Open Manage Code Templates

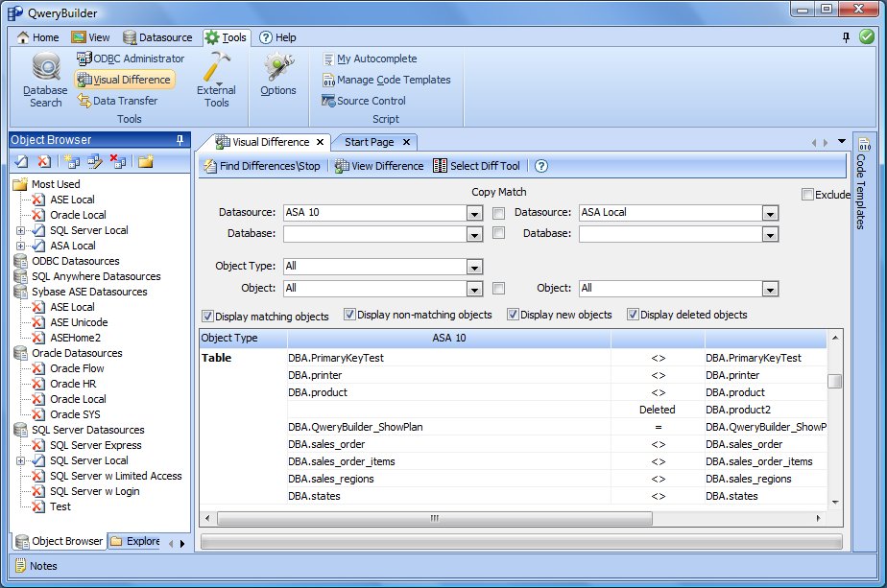387,80
